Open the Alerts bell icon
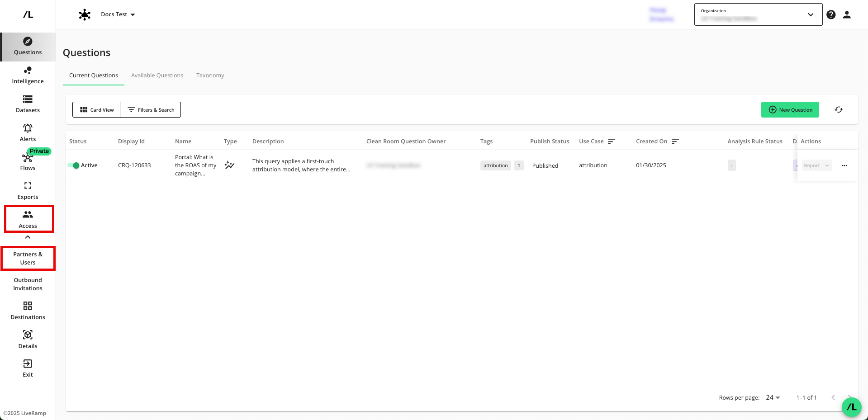Screen dimensions: 868x420 (28, 128)
